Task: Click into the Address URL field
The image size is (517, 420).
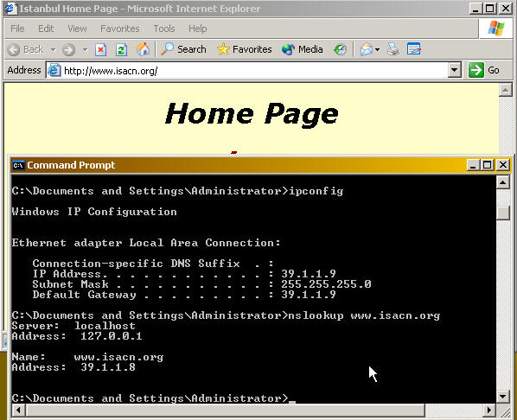Action: 254,71
